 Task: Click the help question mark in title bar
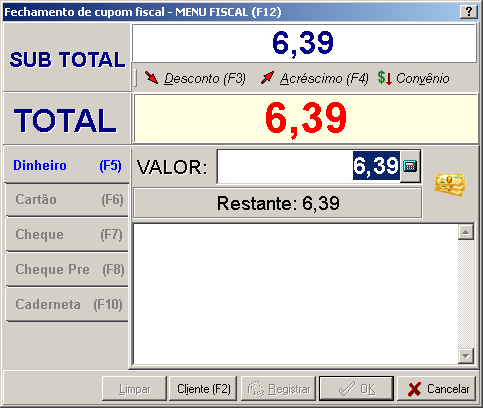pos(469,12)
